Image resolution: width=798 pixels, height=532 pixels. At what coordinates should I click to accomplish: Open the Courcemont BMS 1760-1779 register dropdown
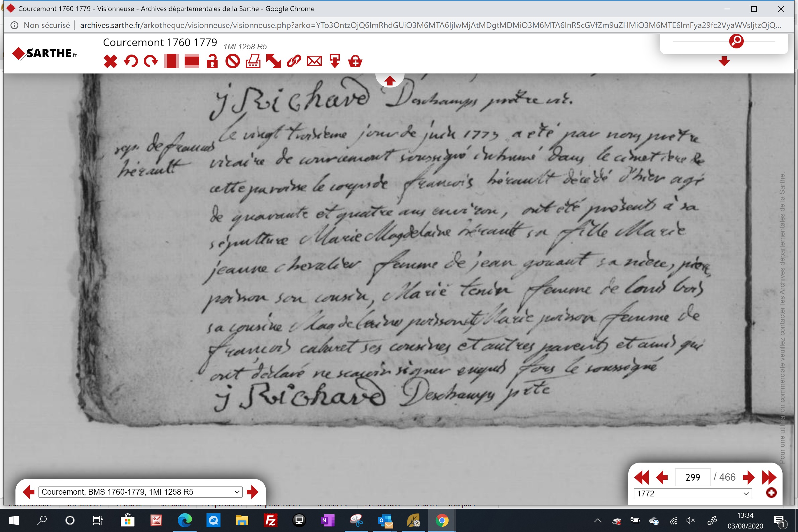click(x=141, y=492)
